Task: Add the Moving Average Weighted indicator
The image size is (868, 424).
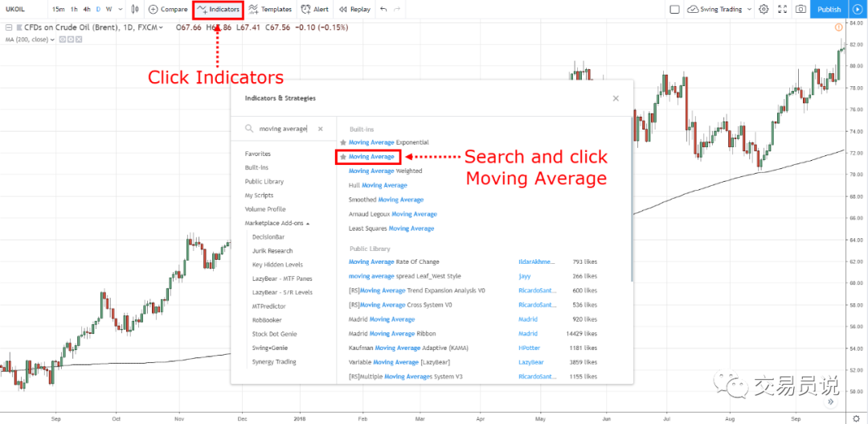Action: click(385, 171)
